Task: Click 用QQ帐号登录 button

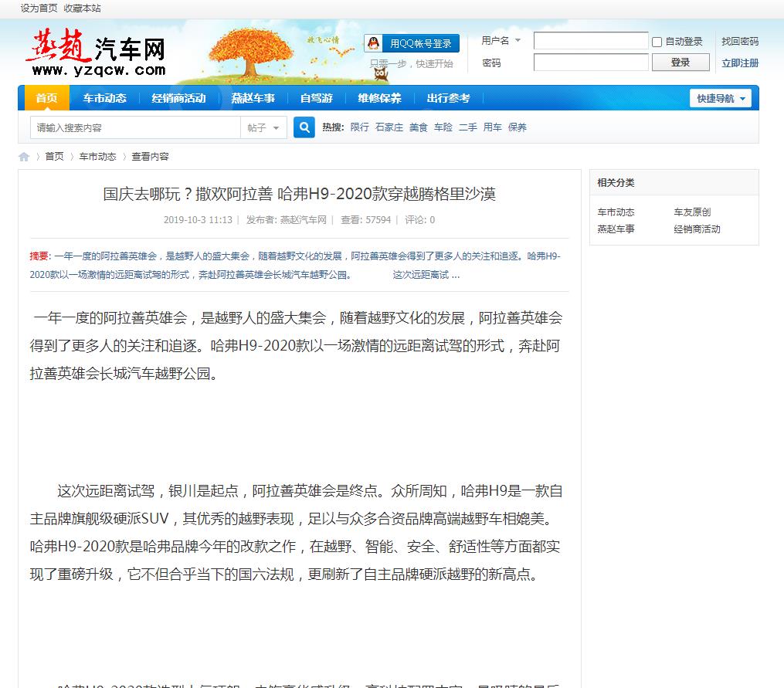Action: 412,43
